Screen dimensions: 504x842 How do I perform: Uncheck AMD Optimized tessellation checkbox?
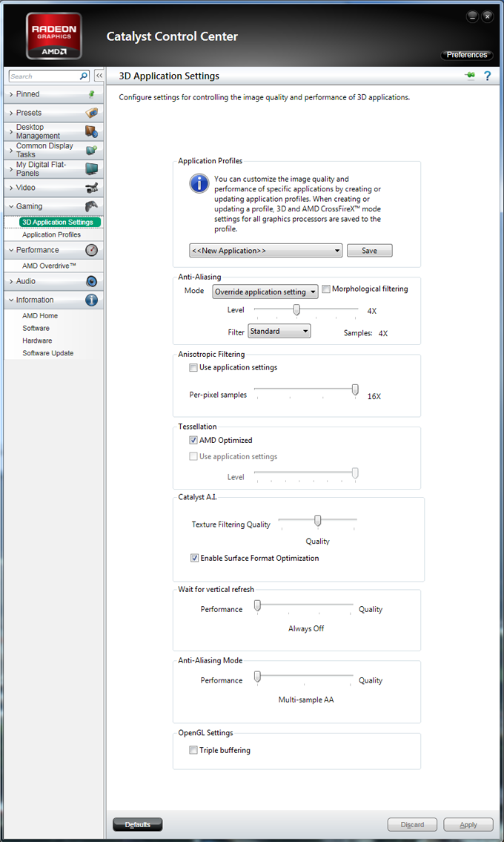coord(193,441)
